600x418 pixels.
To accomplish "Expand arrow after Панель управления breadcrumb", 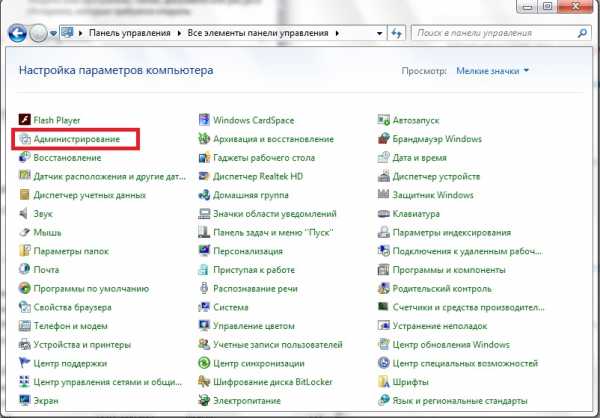I will pos(179,33).
